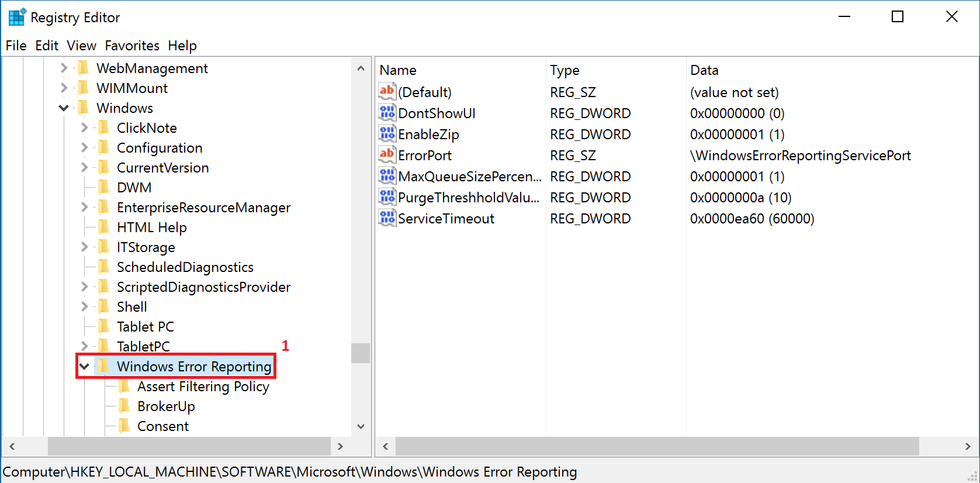Open the Favorites menu

click(132, 46)
